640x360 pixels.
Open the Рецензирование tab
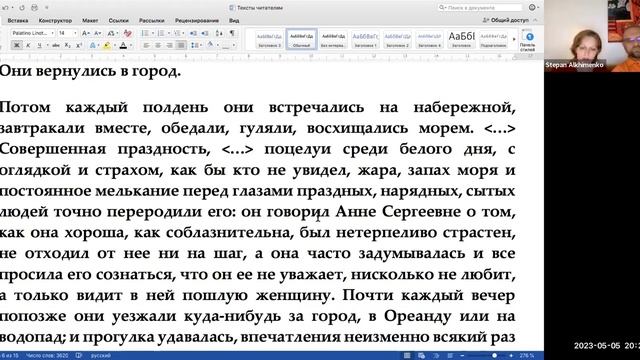pyautogui.click(x=197, y=20)
